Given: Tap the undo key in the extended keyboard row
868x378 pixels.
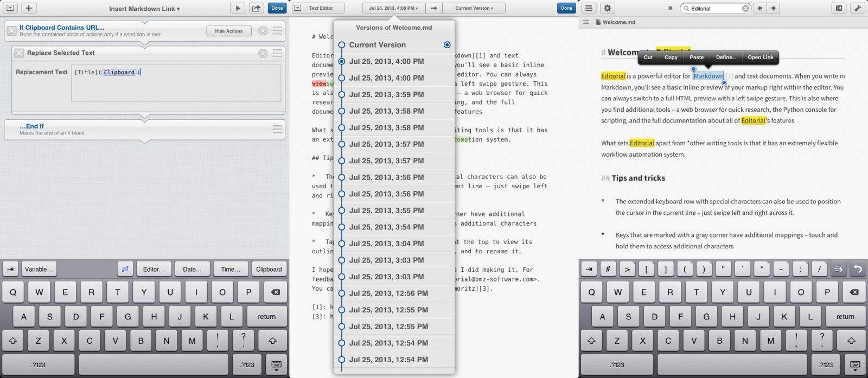Looking at the screenshot, I should [x=857, y=269].
